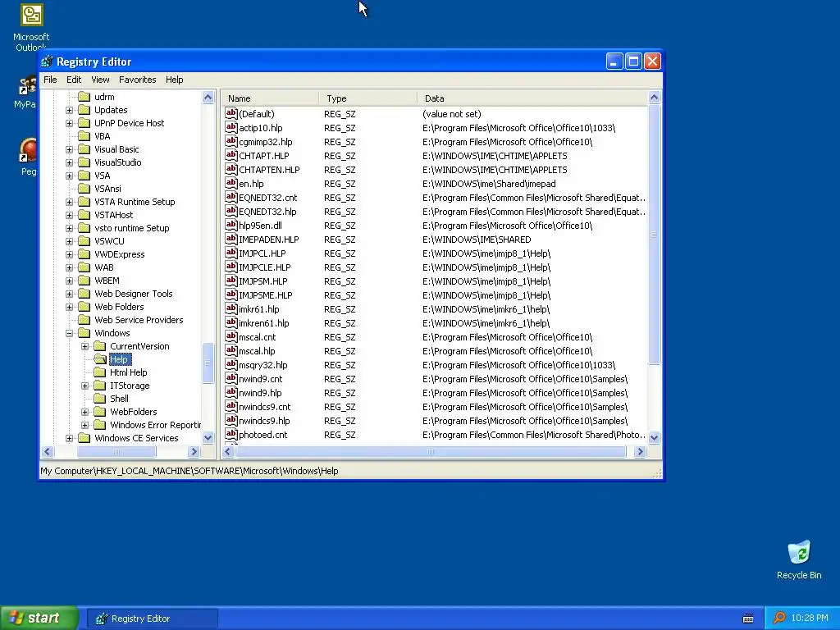
Task: Click the ab string icon for actip10.hlp
Action: click(x=231, y=127)
